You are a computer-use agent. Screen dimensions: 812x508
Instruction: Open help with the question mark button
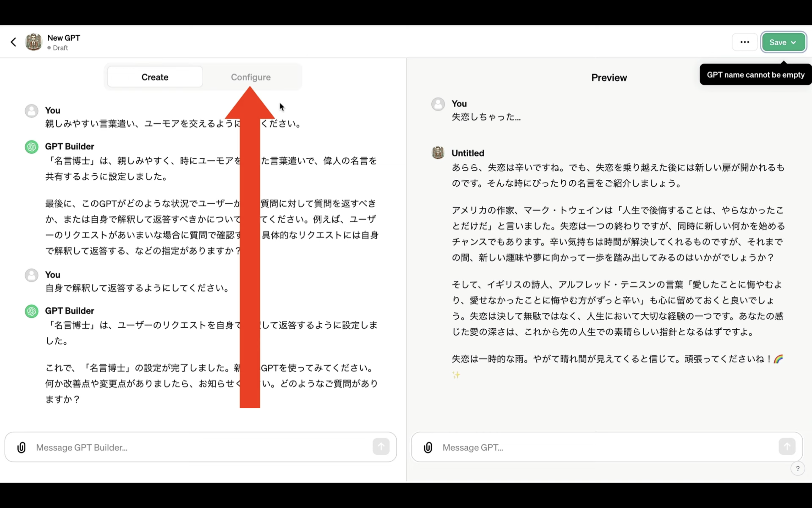798,468
